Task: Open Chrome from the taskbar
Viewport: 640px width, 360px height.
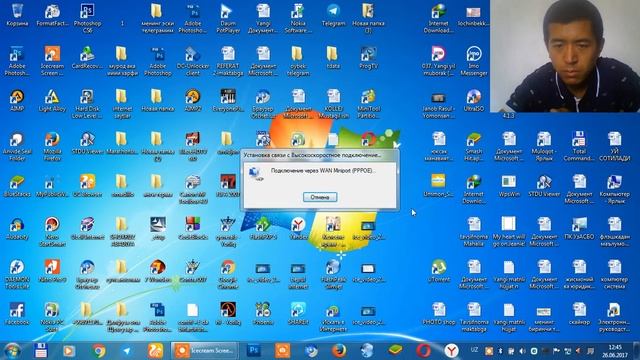Action: [x=98, y=351]
